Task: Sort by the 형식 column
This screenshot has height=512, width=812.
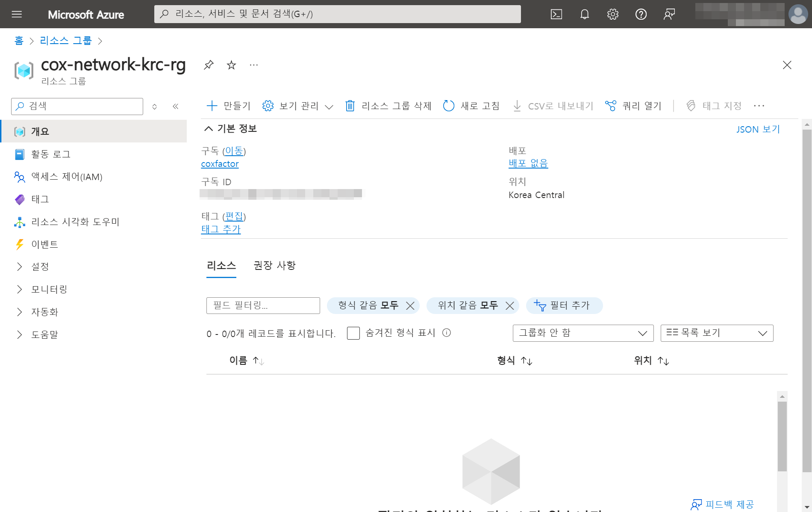Action: point(515,361)
